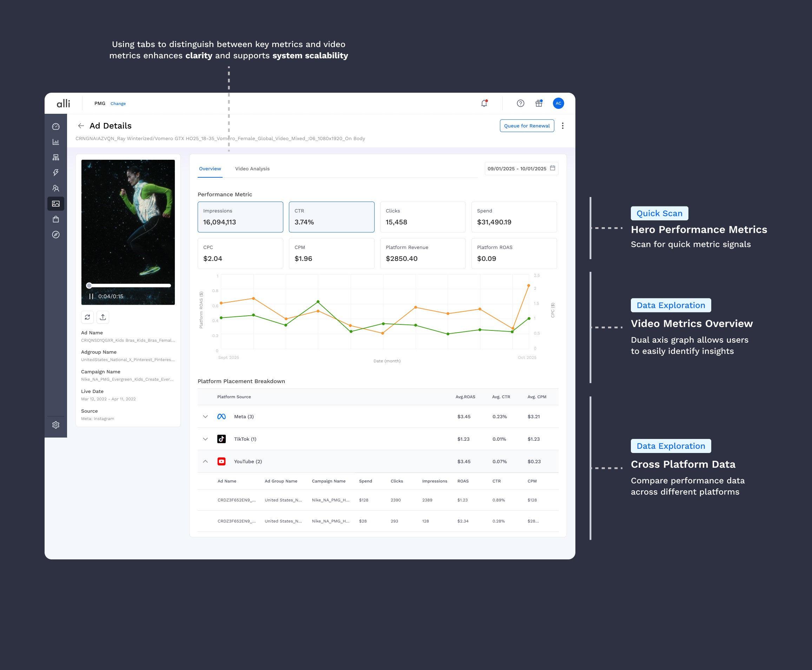Toggle the Clicks metric card
Viewport: 812px width, 670px height.
coord(423,217)
